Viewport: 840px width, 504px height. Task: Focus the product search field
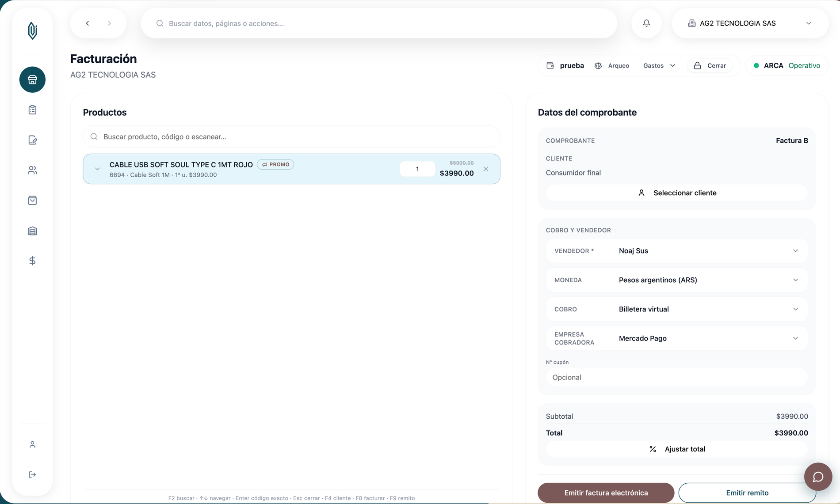click(291, 137)
